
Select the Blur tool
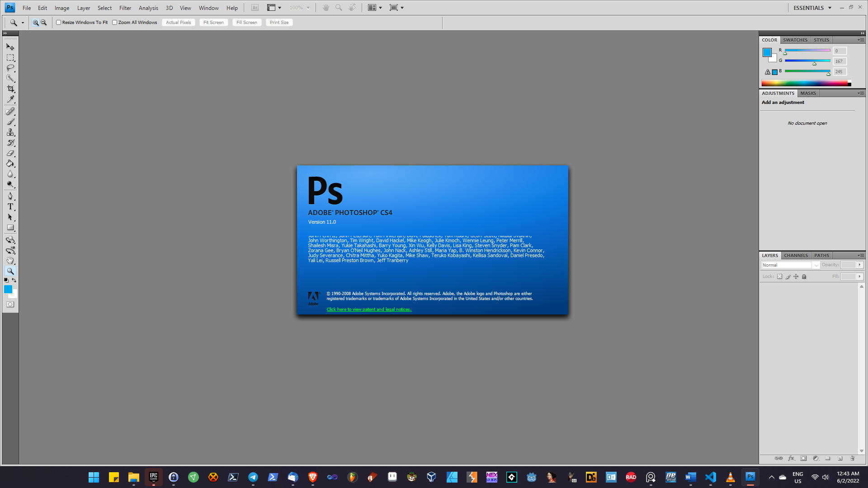[10, 174]
